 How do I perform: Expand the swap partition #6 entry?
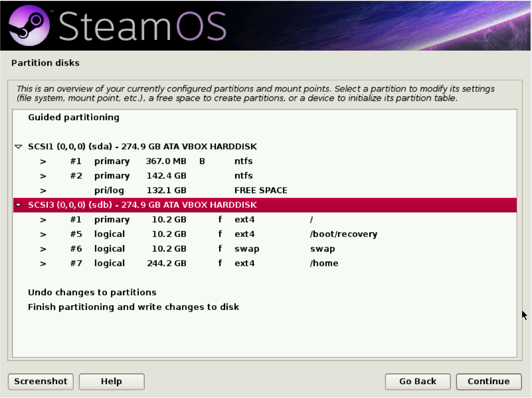[x=42, y=249]
